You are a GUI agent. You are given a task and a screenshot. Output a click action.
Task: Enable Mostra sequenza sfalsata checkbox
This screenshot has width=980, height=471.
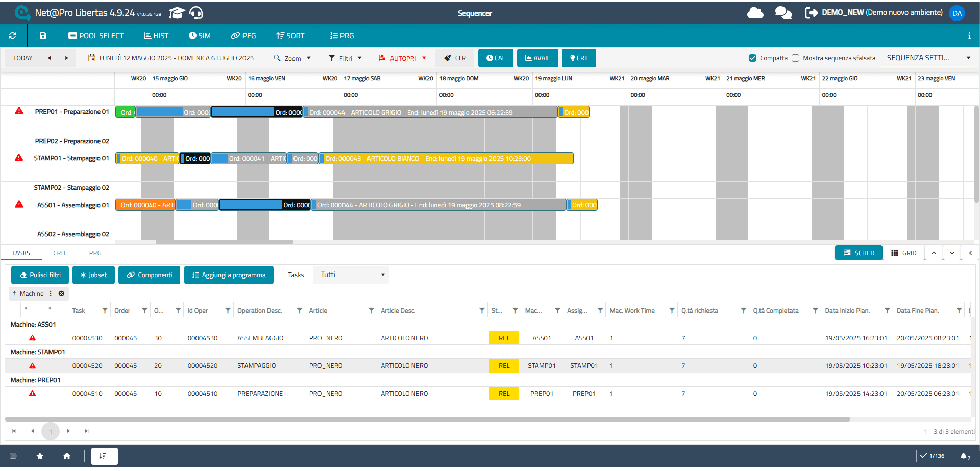click(x=795, y=58)
